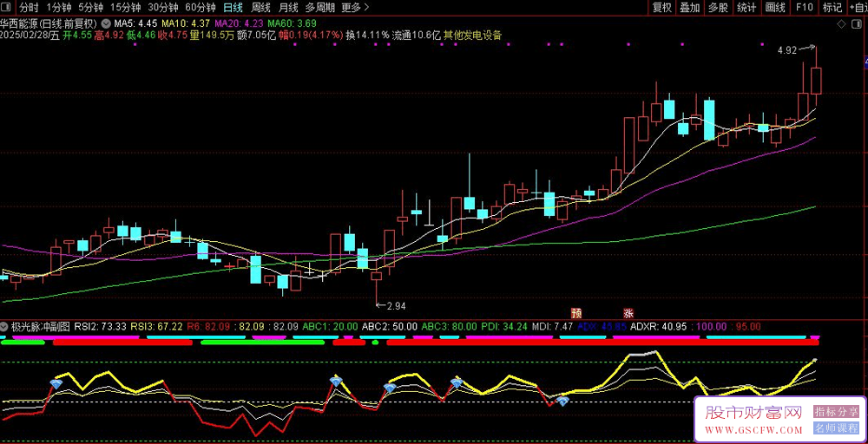
Task: Toggle 叠加 overlay mode
Action: tap(690, 8)
